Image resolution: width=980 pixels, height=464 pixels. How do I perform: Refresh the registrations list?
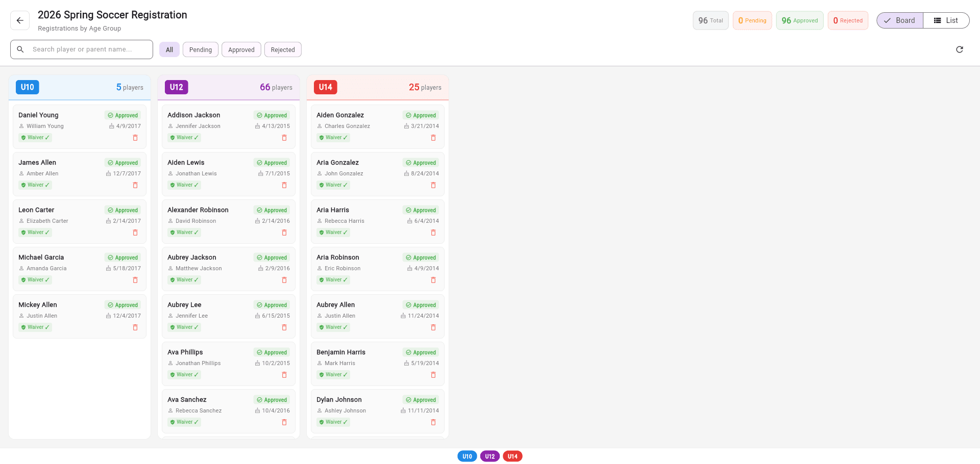(x=960, y=49)
